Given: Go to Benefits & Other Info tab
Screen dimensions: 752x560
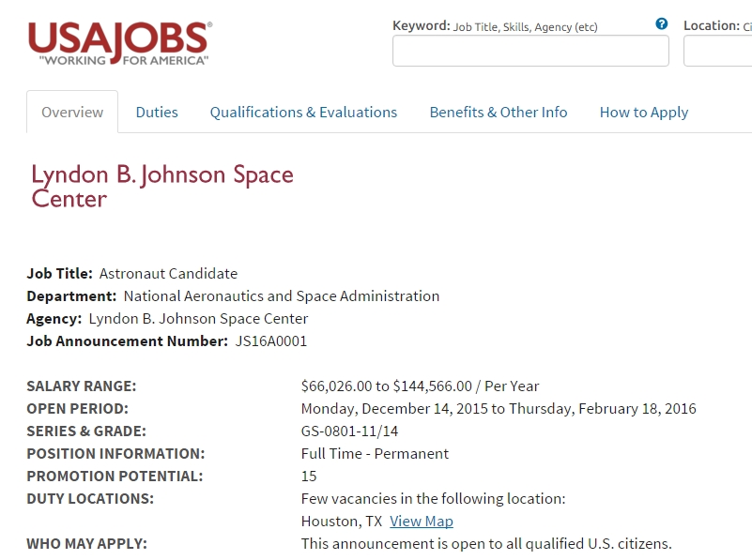Looking at the screenshot, I should pyautogui.click(x=499, y=113).
